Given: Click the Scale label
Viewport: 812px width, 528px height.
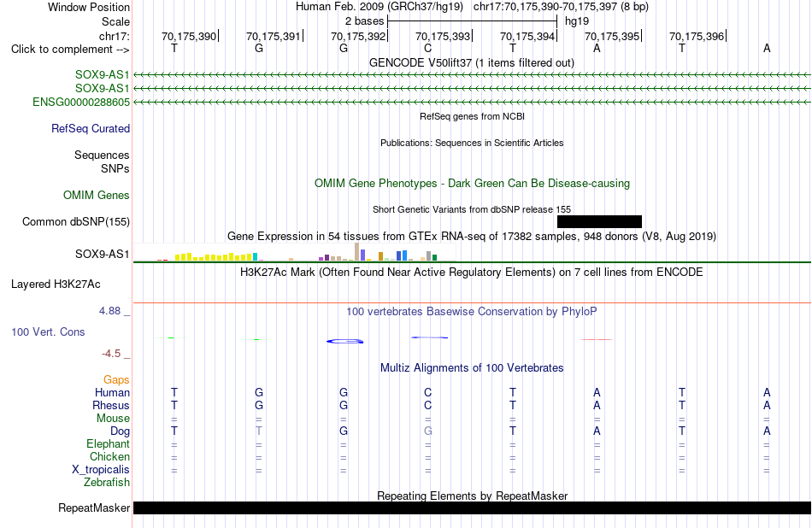Looking at the screenshot, I should point(115,21).
